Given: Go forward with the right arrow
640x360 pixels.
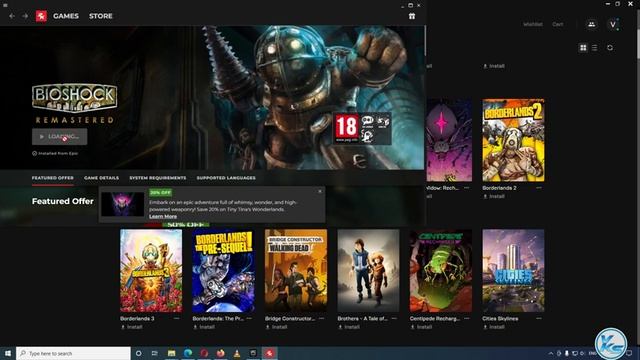Looking at the screenshot, I should coord(25,16).
